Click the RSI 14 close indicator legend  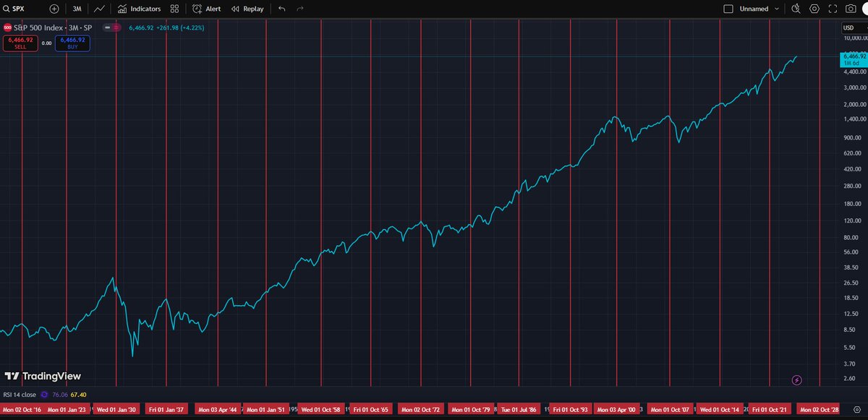19,395
